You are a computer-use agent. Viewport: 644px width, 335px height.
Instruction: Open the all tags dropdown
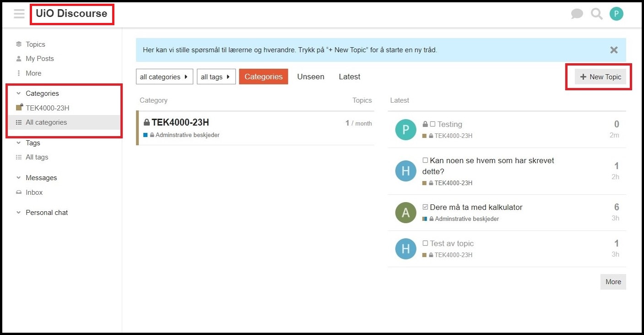pyautogui.click(x=216, y=77)
